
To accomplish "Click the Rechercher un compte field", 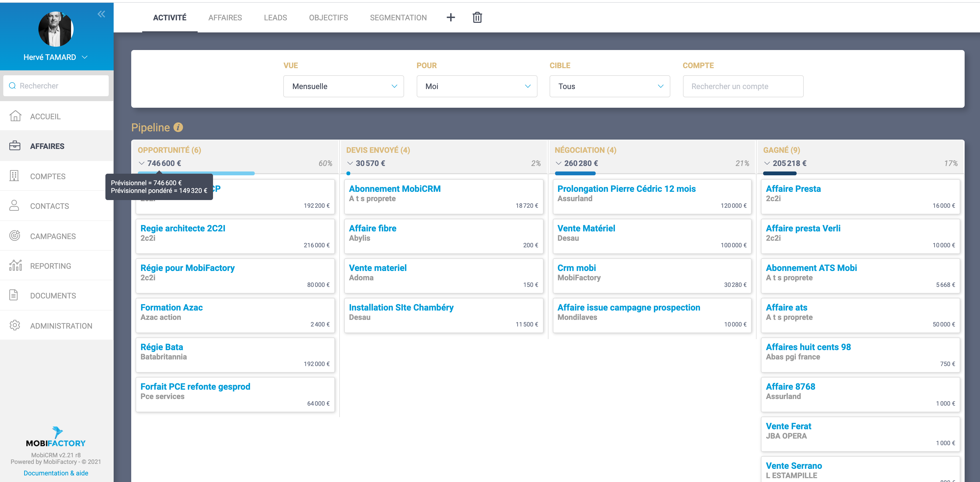I will coord(743,87).
